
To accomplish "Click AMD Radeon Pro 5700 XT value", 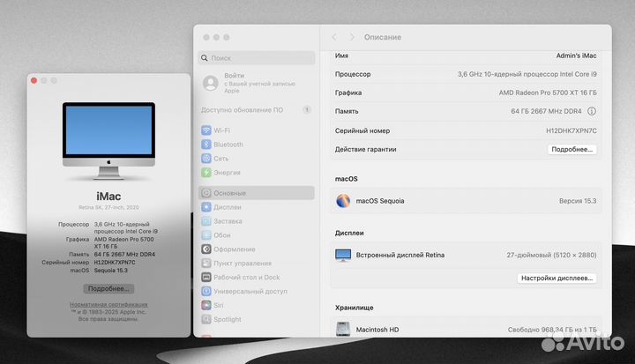I will [548, 93].
